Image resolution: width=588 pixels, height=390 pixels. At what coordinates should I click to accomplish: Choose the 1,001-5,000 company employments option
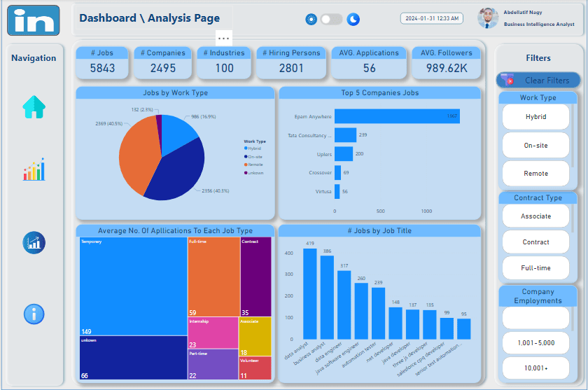(x=535, y=343)
